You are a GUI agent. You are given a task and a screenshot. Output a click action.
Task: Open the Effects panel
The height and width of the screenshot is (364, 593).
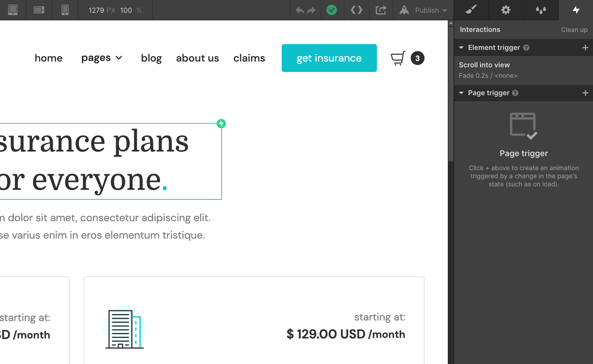[541, 10]
